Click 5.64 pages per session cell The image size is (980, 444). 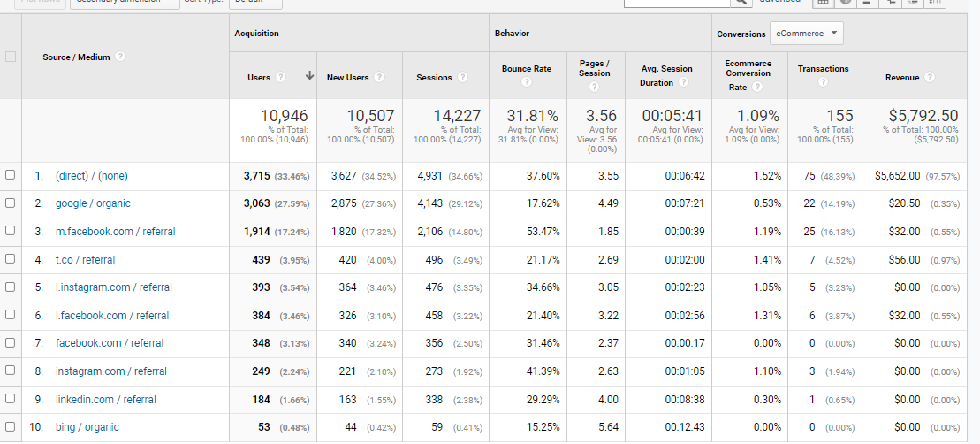click(x=608, y=427)
